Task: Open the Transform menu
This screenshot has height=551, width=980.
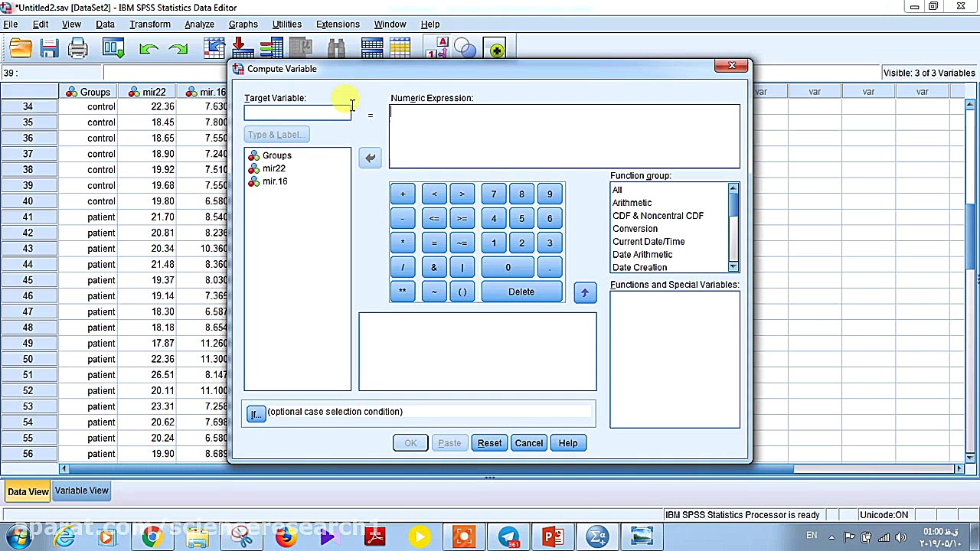Action: [x=150, y=24]
